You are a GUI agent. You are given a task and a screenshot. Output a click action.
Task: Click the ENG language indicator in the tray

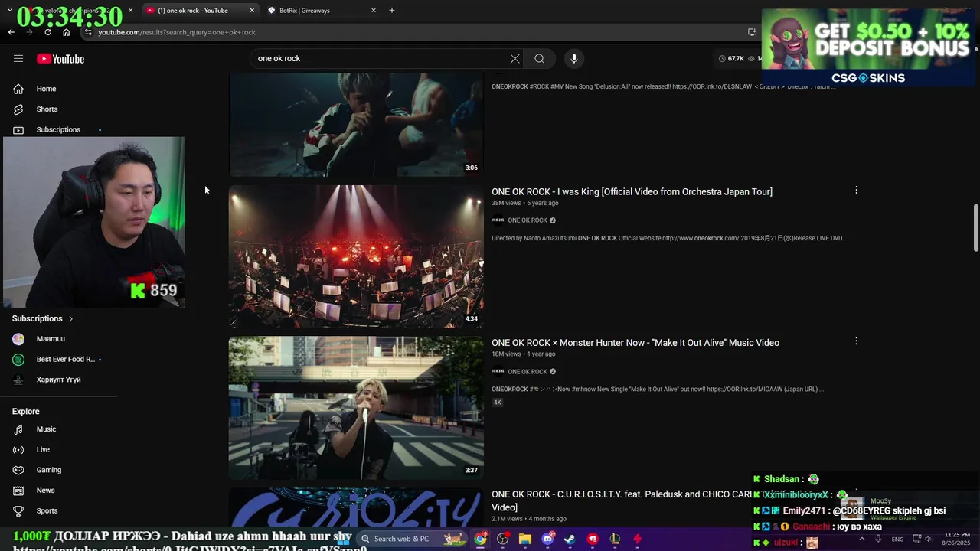(x=897, y=539)
